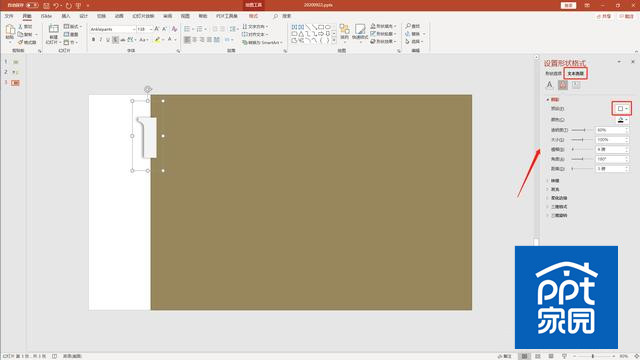Switch to Shape Options in the format panel
The image size is (640, 360).
point(553,73)
